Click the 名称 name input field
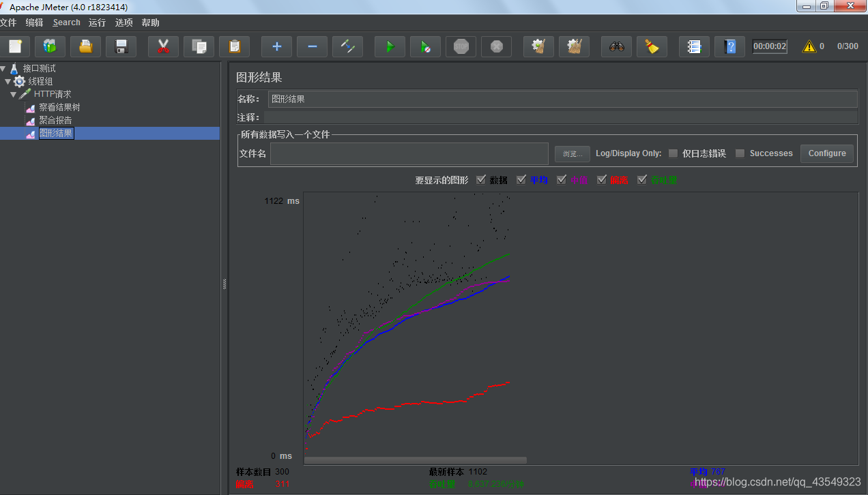This screenshot has width=868, height=495. pos(562,99)
